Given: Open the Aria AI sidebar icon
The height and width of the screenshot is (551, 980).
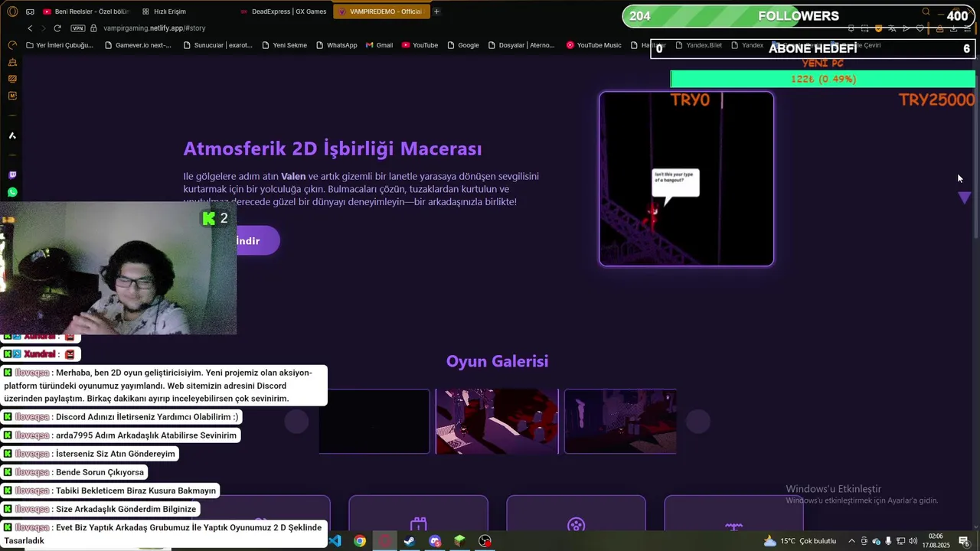Looking at the screenshot, I should (x=12, y=135).
